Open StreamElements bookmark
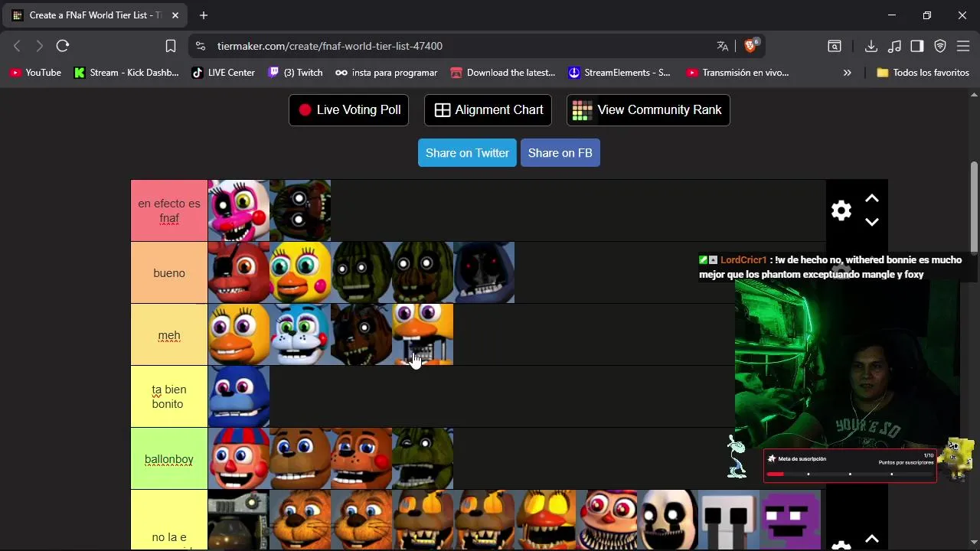This screenshot has height=551, width=980. [619, 73]
